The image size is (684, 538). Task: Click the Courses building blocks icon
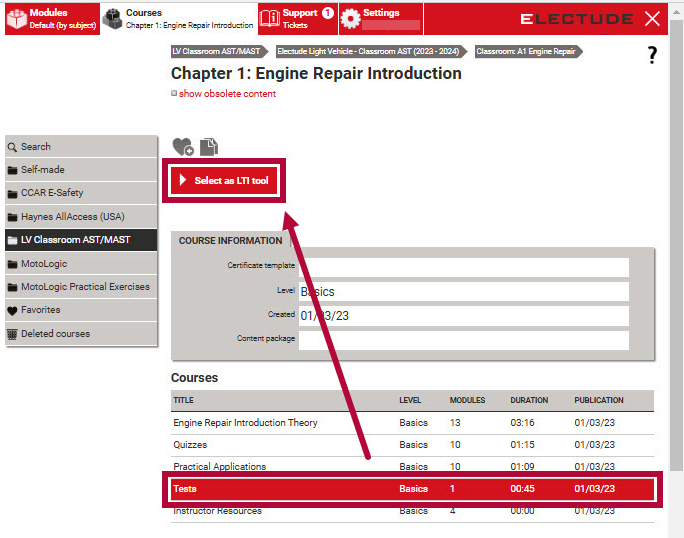click(113, 19)
